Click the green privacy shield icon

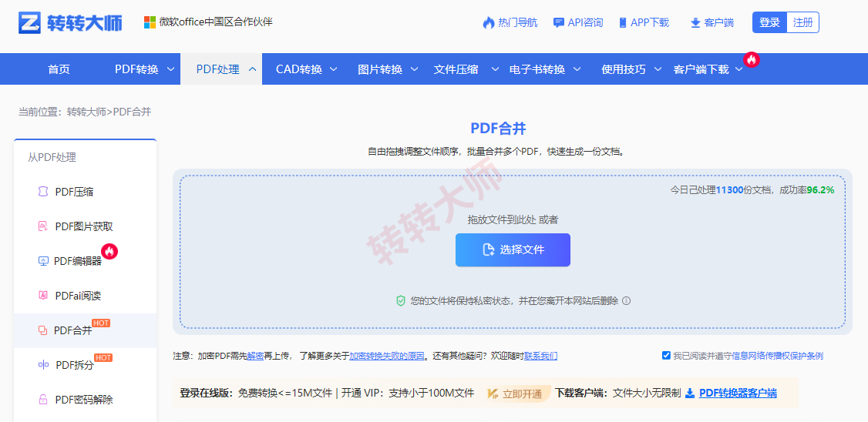click(x=401, y=301)
